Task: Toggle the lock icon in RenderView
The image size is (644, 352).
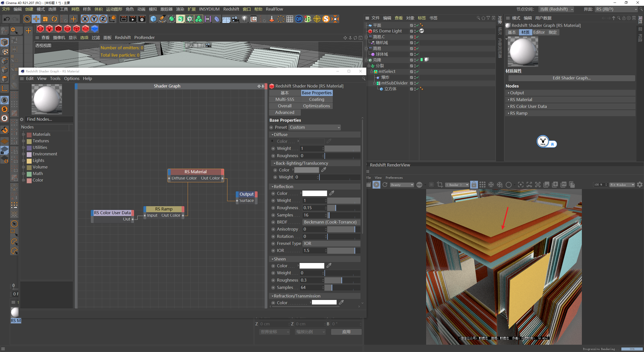Action: pyautogui.click(x=474, y=185)
